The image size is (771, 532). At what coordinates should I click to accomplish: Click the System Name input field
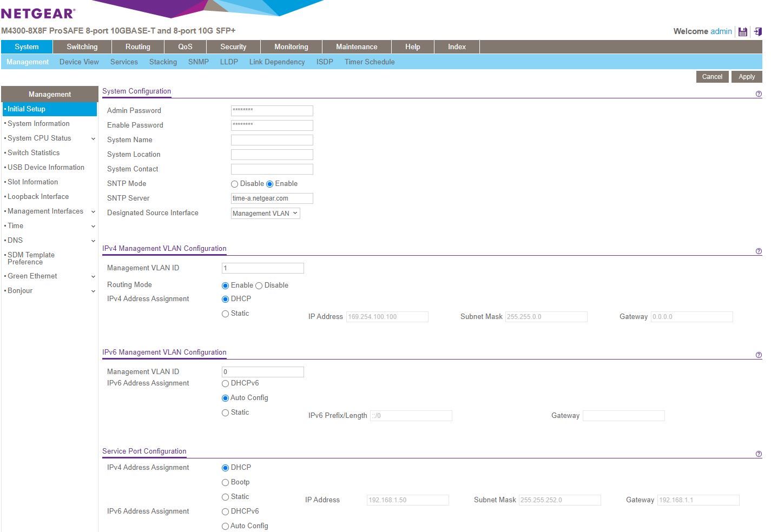click(x=272, y=140)
